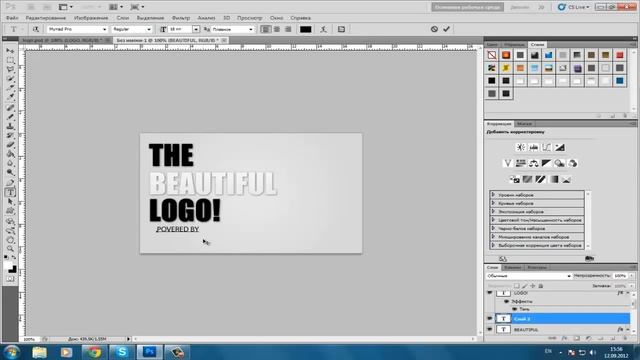Viewport: 640px width, 360px height.
Task: Open the font size dropdown
Action: [196, 29]
